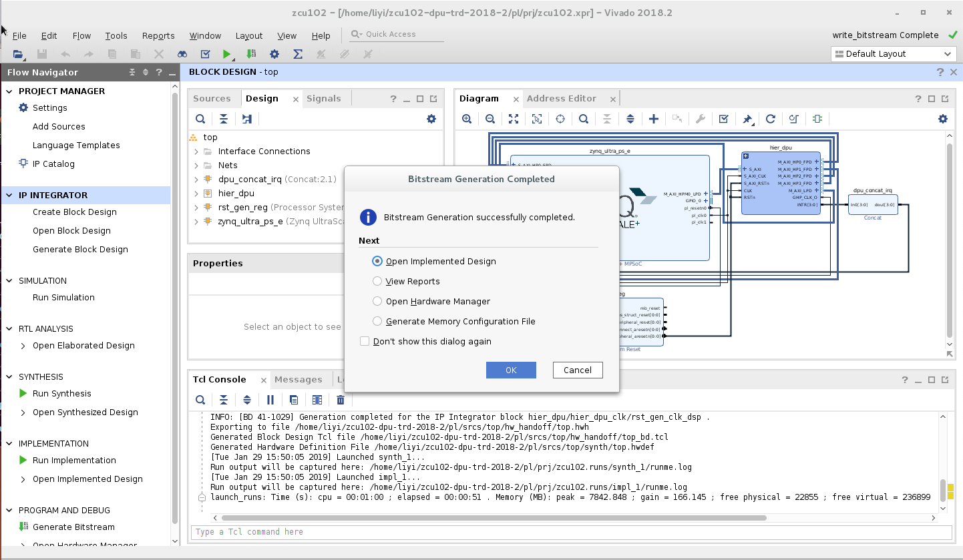Click the crosshair Auto Fit icon in Diagram toolbar
Viewport: 963px width, 560px height.
(x=560, y=119)
